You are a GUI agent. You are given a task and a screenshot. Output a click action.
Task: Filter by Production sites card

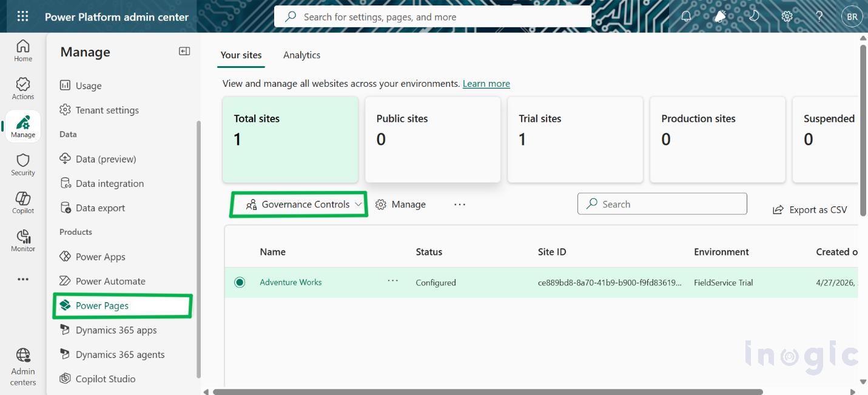click(x=718, y=140)
